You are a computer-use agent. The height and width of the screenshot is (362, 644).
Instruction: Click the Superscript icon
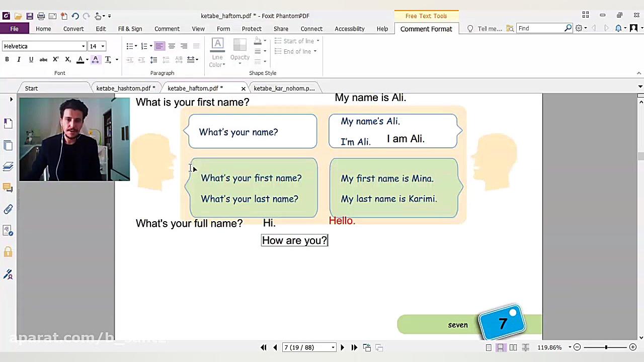point(56,60)
